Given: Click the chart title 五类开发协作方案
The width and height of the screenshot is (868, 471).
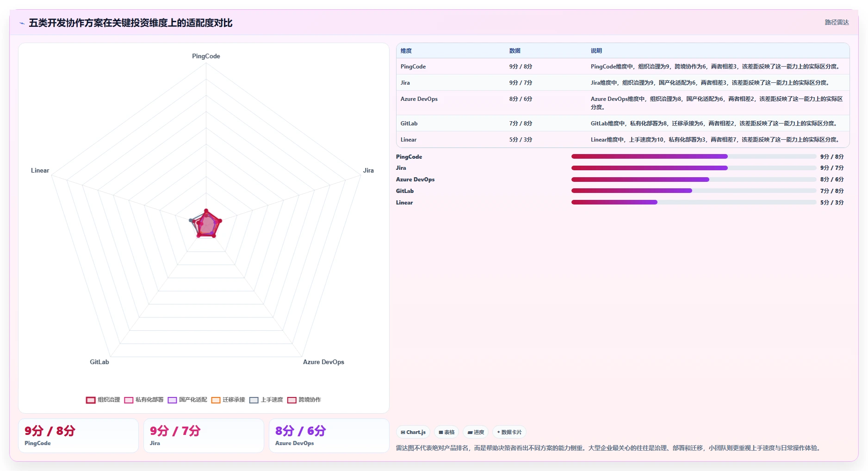Looking at the screenshot, I should click(x=130, y=23).
